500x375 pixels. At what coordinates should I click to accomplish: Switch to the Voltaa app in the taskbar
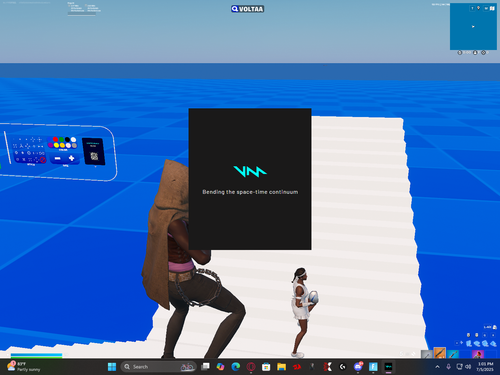click(388, 367)
